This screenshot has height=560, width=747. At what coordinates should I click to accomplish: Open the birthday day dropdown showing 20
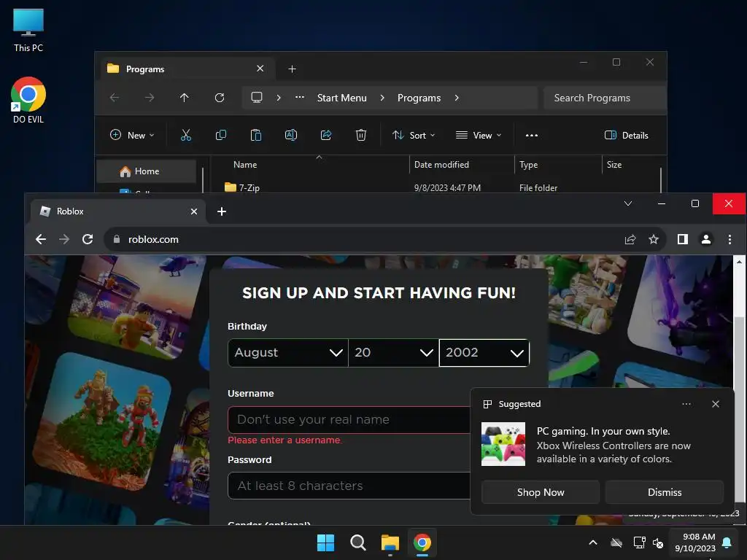point(393,352)
